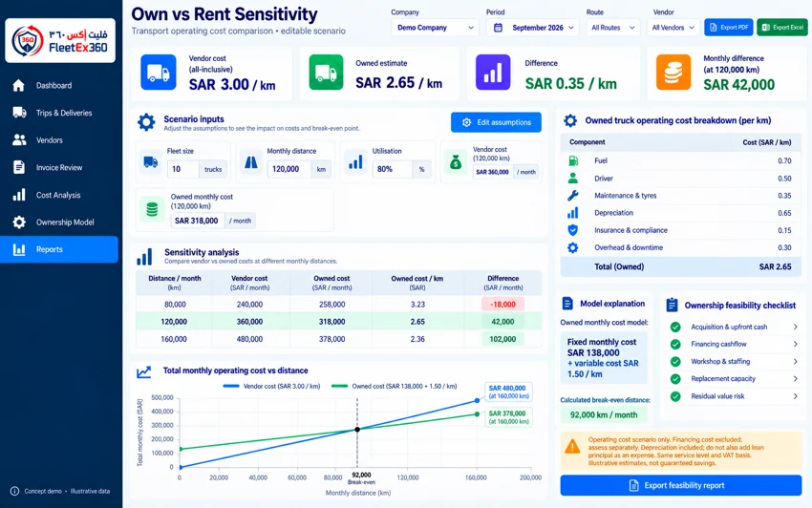The image size is (812, 508).
Task: Click the Owned monthly cost coins icon
Action: [152, 209]
